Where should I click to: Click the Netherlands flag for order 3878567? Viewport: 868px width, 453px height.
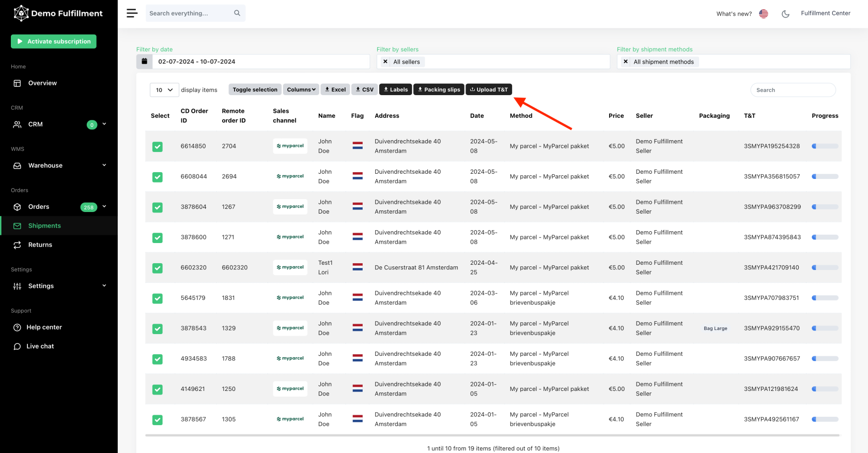[358, 419]
